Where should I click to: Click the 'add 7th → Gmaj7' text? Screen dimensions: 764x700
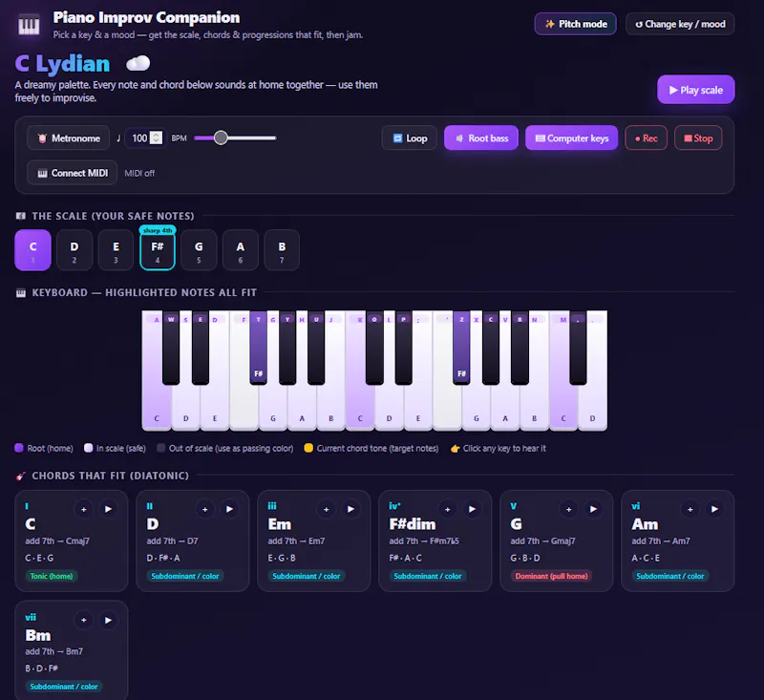[542, 541]
